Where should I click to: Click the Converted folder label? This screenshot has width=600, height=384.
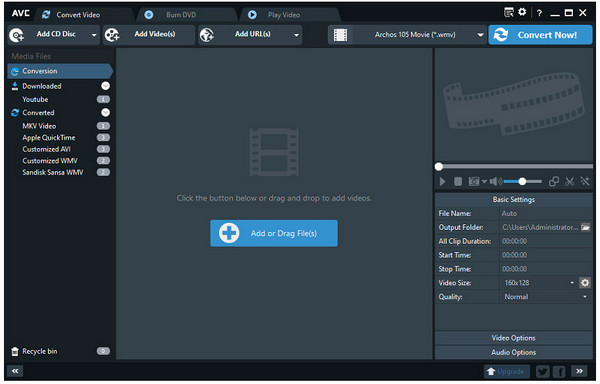38,113
